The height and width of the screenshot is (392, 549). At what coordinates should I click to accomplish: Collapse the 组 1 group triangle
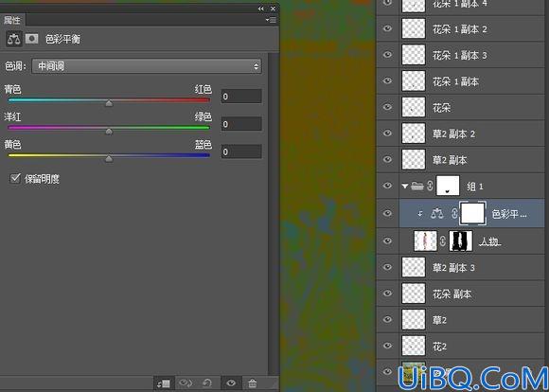click(x=405, y=186)
